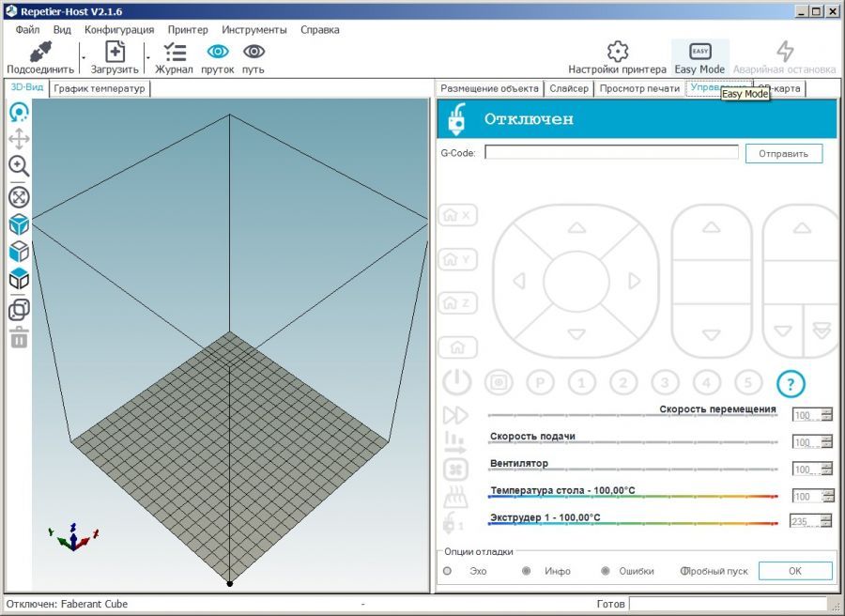Home the X axis

click(457, 215)
